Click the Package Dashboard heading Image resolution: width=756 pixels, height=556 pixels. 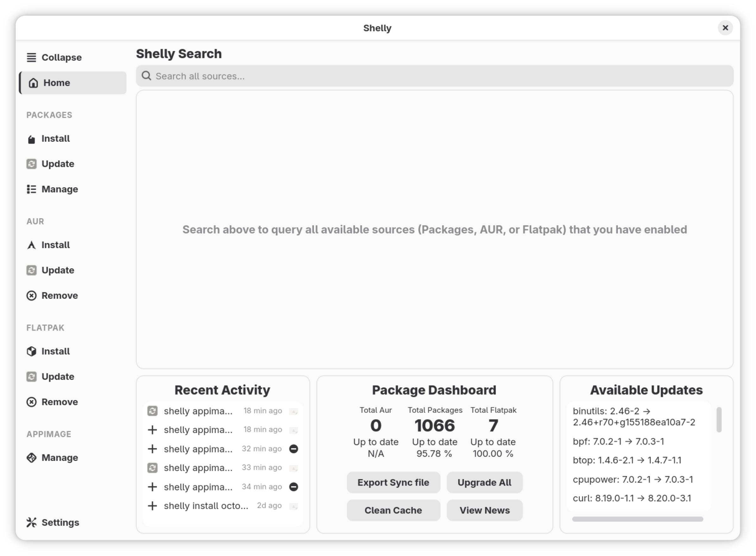pos(434,390)
